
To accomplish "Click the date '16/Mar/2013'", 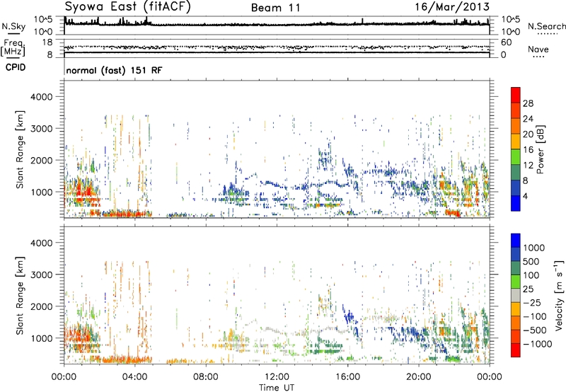I will tap(452, 6).
